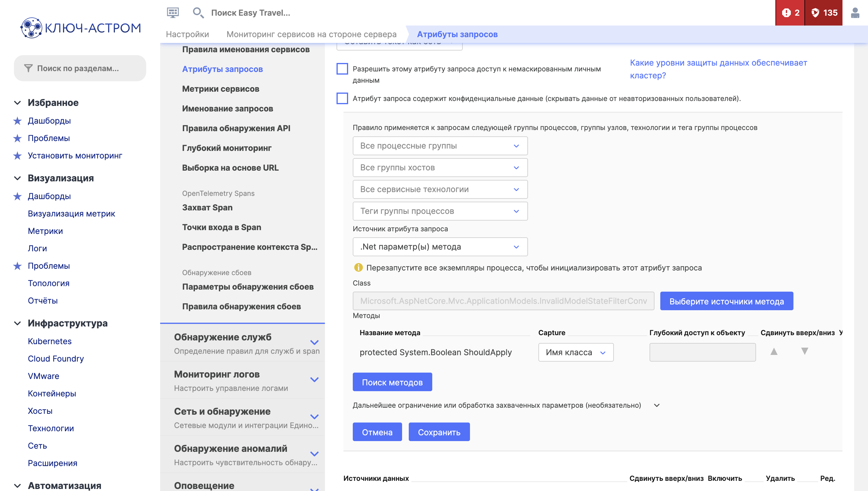The height and width of the screenshot is (491, 868).
Task: Move method up with the up arrow
Action: pos(774,352)
